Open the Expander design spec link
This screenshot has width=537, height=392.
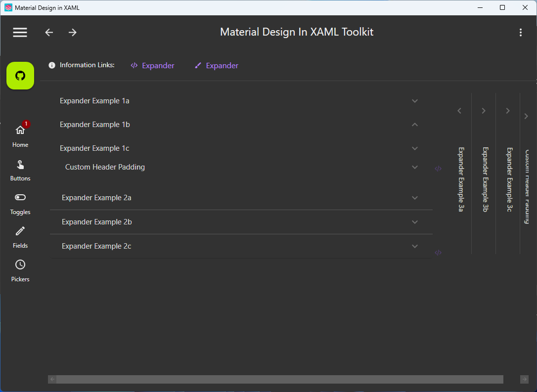[x=217, y=65]
